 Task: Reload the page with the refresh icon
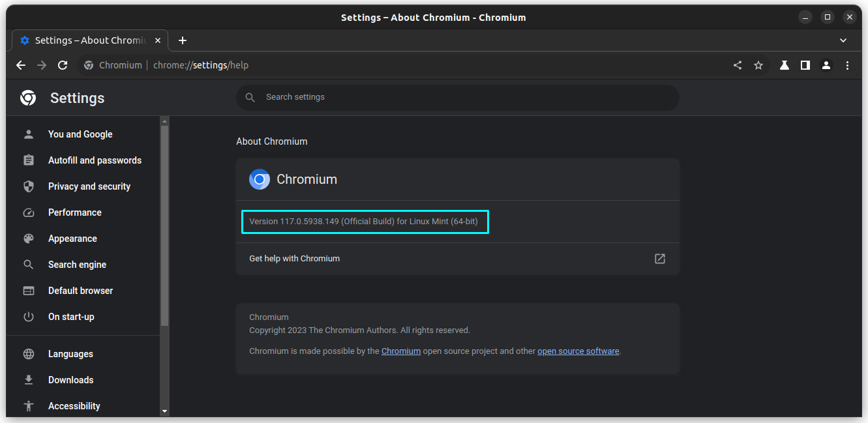[62, 65]
